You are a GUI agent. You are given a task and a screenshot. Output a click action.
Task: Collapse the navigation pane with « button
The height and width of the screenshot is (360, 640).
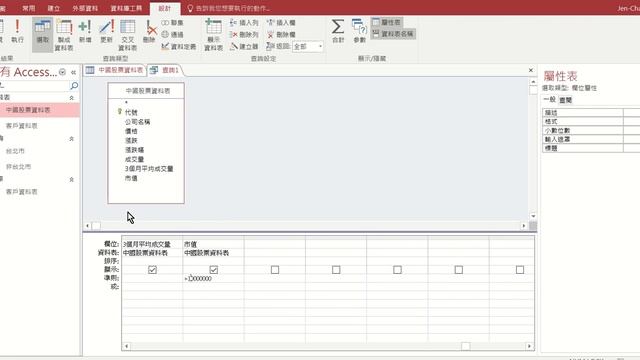point(73,72)
